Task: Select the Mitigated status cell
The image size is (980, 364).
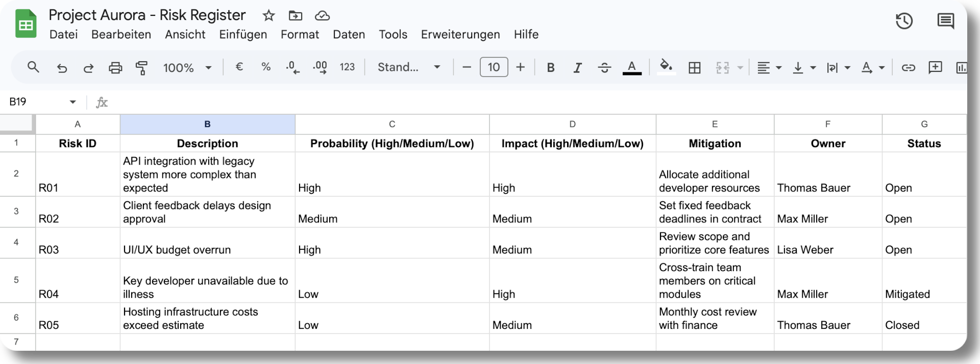Action: coord(924,280)
